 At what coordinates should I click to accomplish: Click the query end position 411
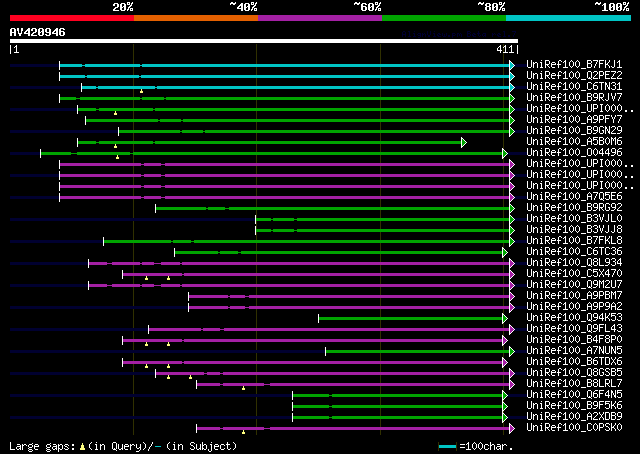[505, 49]
